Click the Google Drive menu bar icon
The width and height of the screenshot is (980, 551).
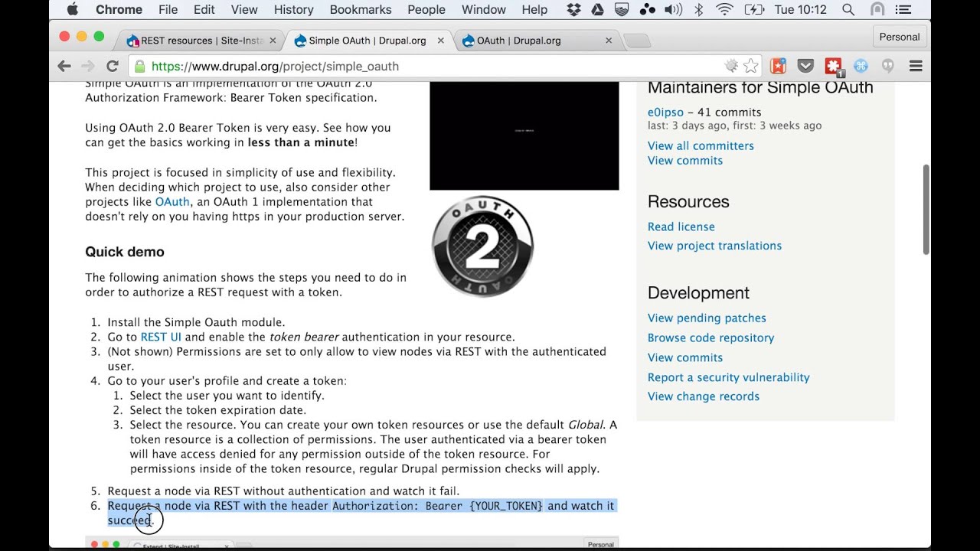[x=598, y=9]
